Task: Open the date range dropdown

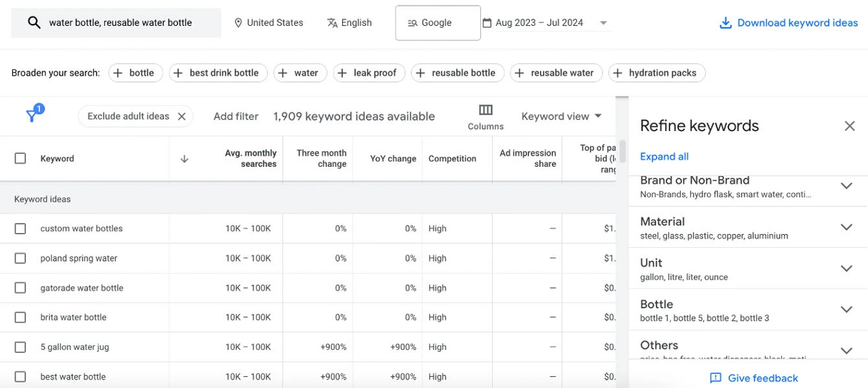Action: coord(604,23)
